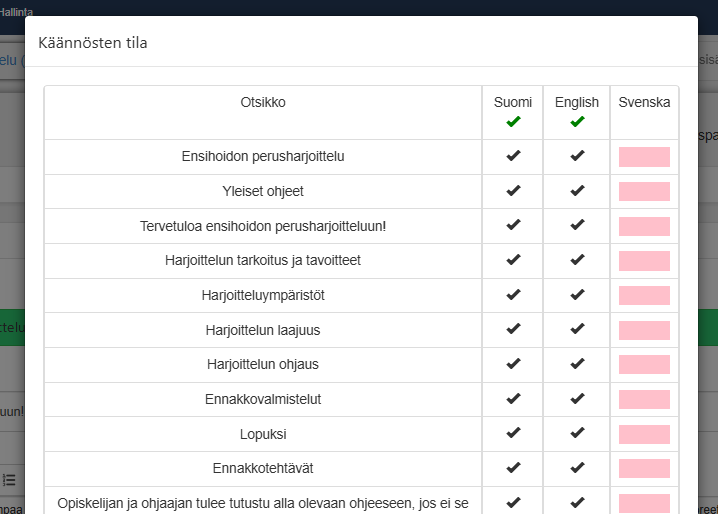Click the Otsikko column header
The height and width of the screenshot is (514, 718).
263,102
